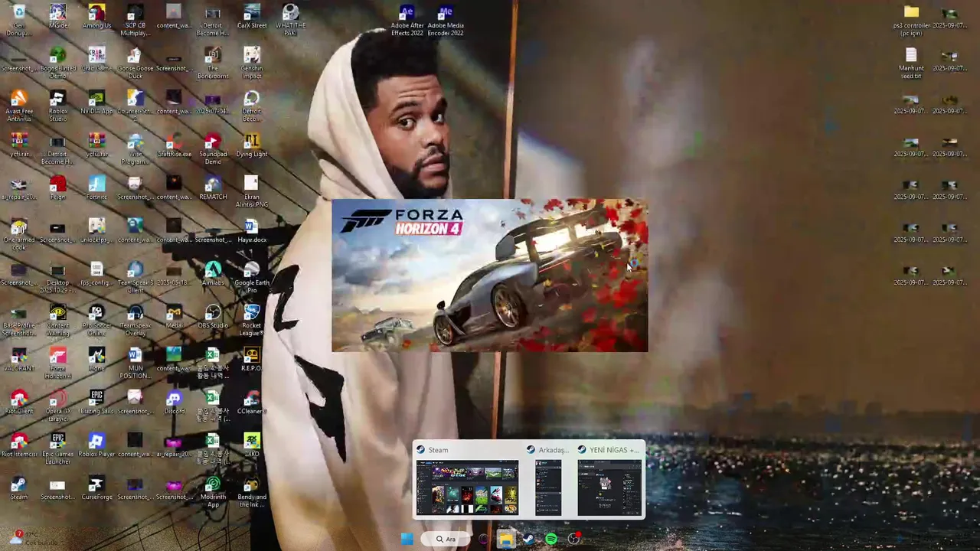Open the Opera GX tarayıcı shortcut
The width and height of the screenshot is (980, 551).
57,406
